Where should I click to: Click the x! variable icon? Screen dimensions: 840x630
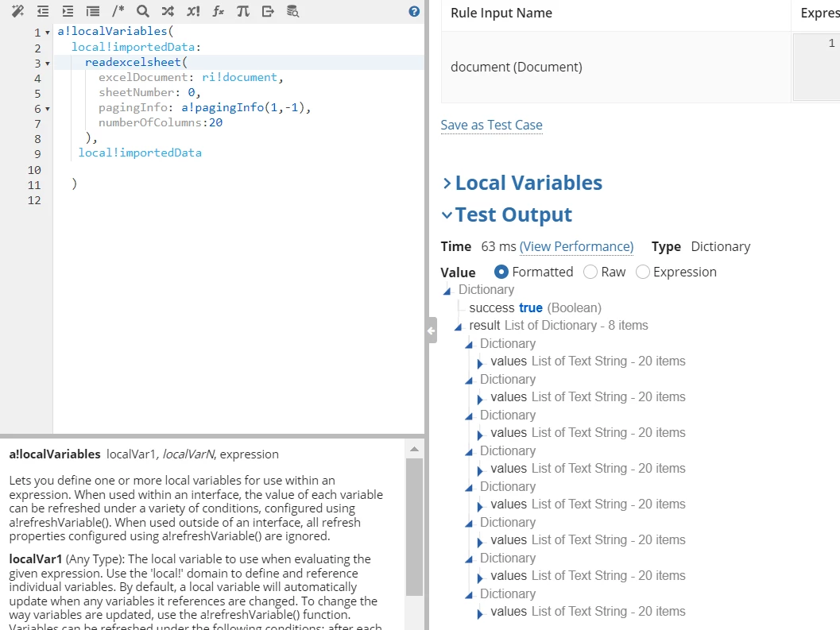(x=193, y=11)
